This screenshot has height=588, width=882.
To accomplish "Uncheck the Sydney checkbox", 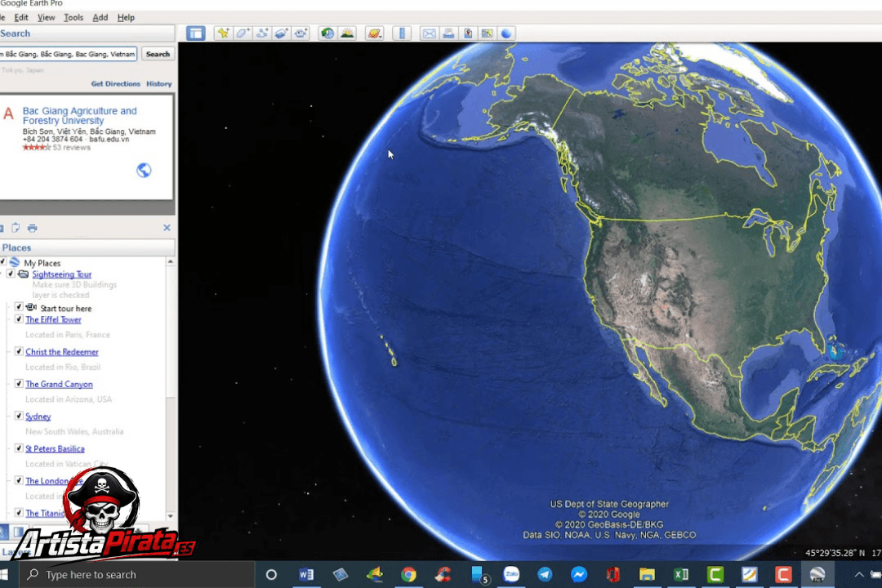I will click(19, 416).
